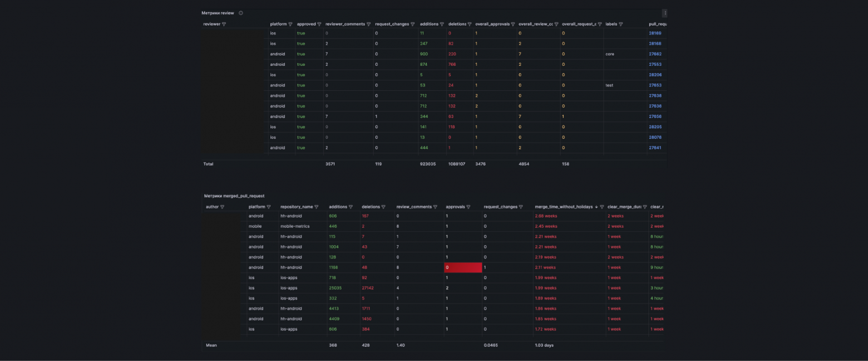The width and height of the screenshot is (868, 361).
Task: Select the mobile-metrics repository cell
Action: click(x=295, y=226)
